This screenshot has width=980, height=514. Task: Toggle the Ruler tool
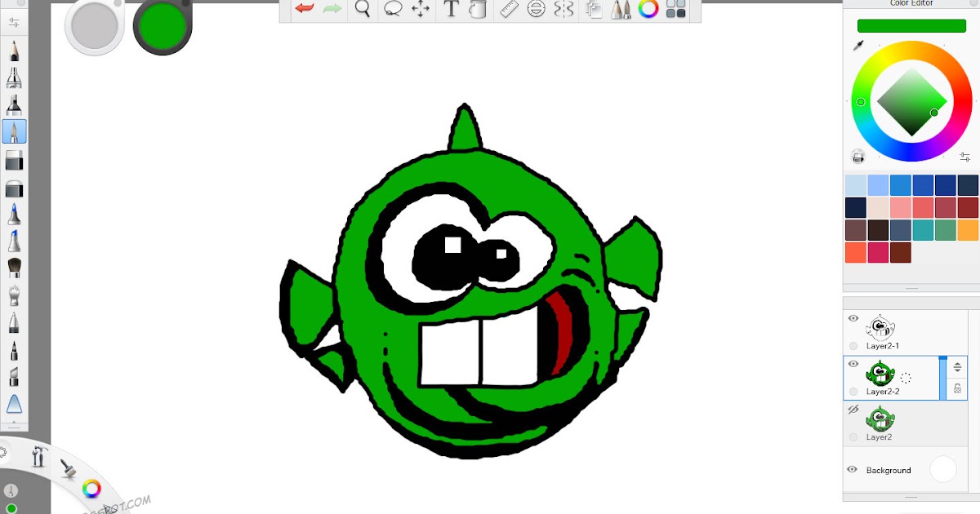(x=510, y=9)
